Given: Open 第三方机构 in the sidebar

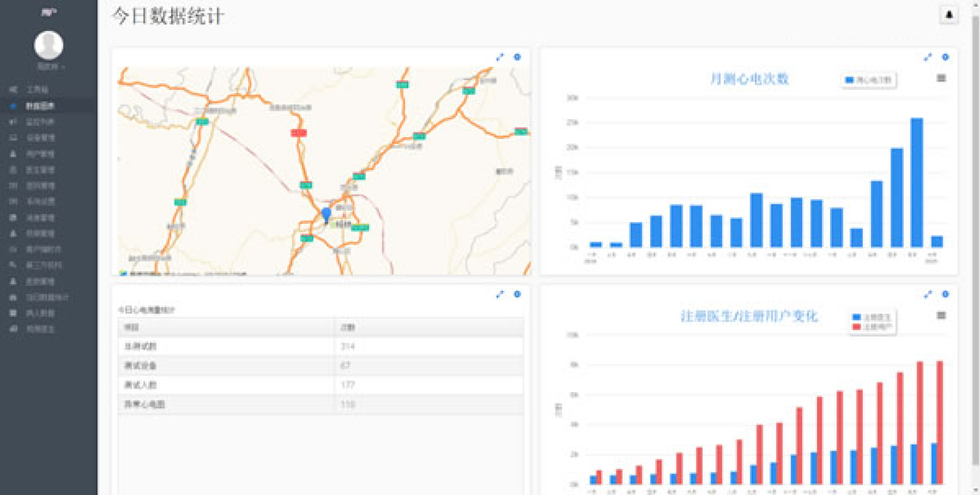Looking at the screenshot, I should pos(49,265).
